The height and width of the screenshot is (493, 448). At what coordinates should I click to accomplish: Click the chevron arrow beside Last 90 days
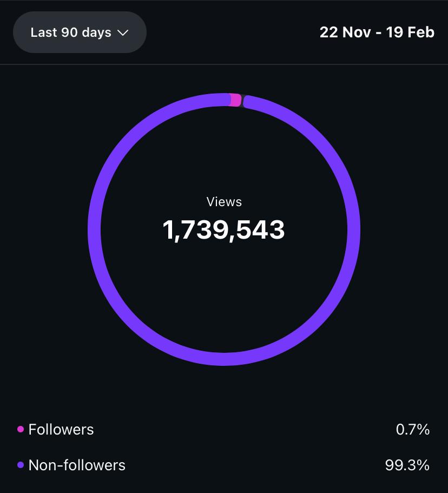coord(123,33)
